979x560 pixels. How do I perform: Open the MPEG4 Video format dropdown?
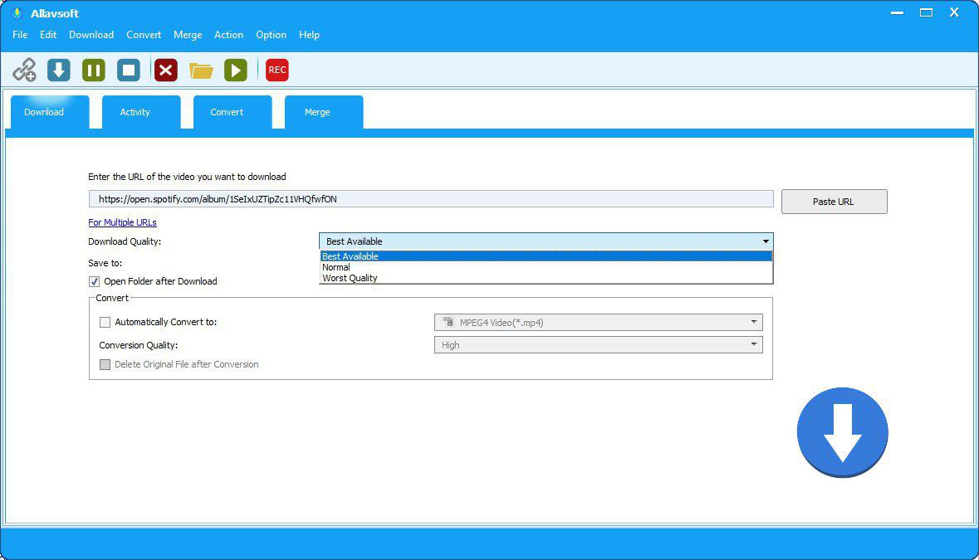pos(598,323)
